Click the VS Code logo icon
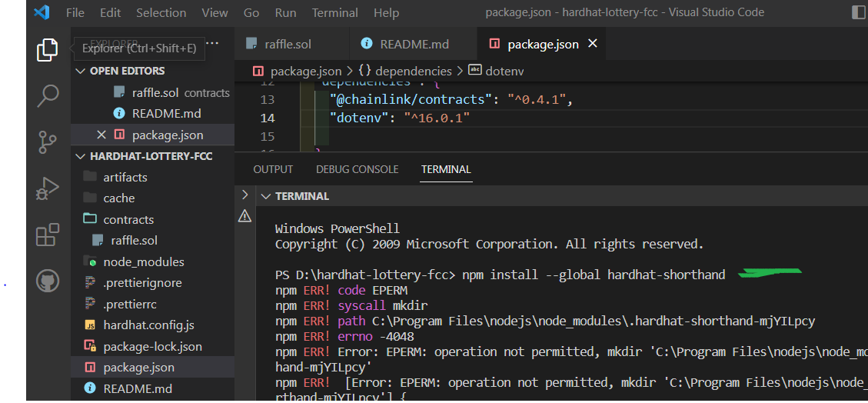 click(x=42, y=12)
